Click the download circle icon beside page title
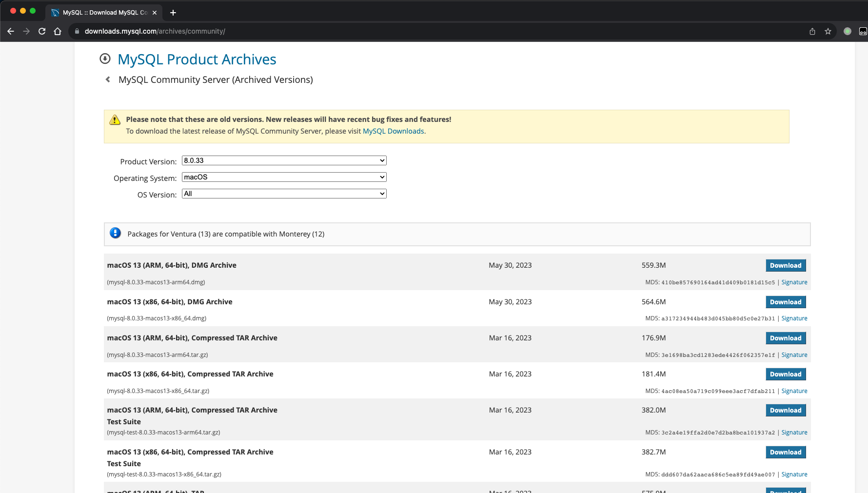Viewport: 868px width, 493px height. coord(105,59)
